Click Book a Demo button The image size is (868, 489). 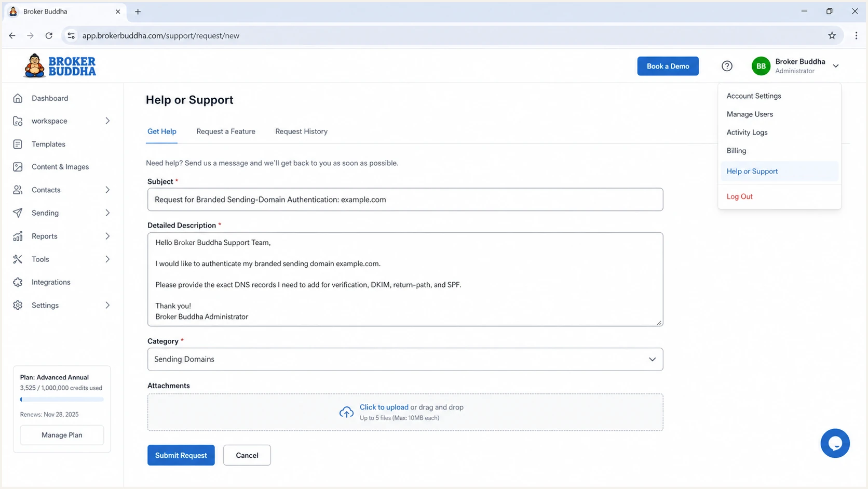(668, 66)
